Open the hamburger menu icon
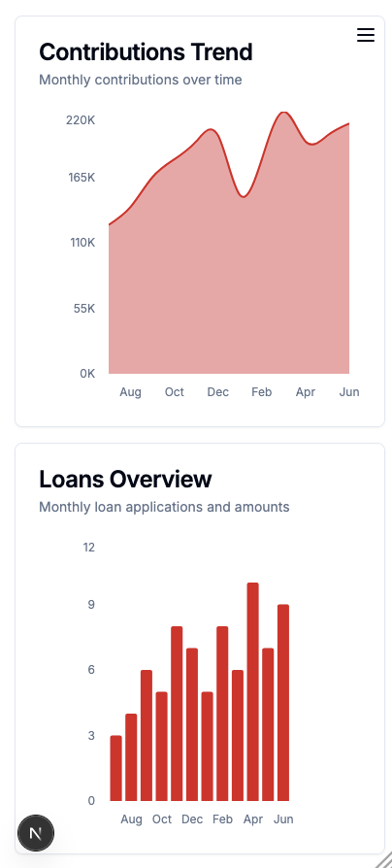This screenshot has height=868, width=392. 366,35
